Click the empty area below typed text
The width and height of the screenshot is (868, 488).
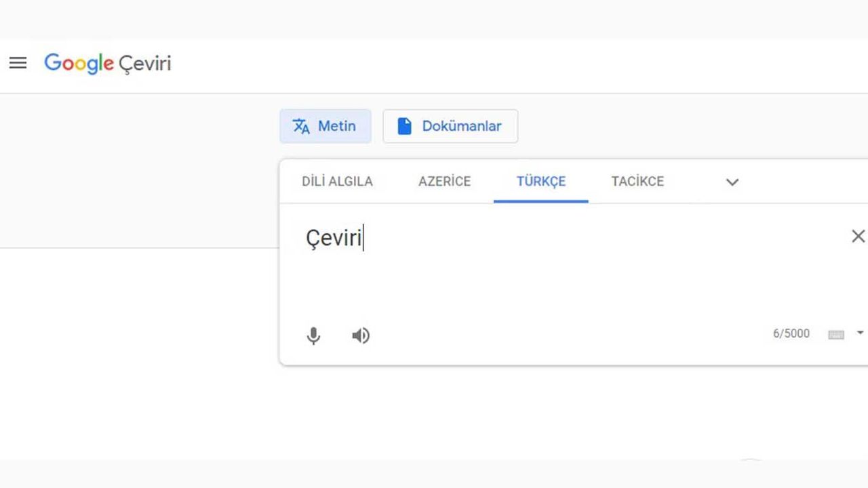(542, 285)
